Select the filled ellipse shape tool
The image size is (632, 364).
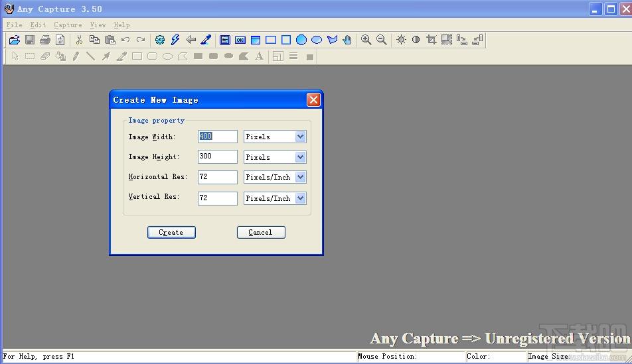tap(228, 56)
